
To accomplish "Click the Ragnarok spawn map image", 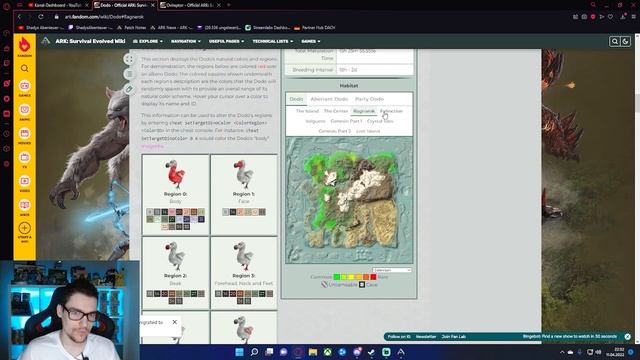I will pos(349,200).
